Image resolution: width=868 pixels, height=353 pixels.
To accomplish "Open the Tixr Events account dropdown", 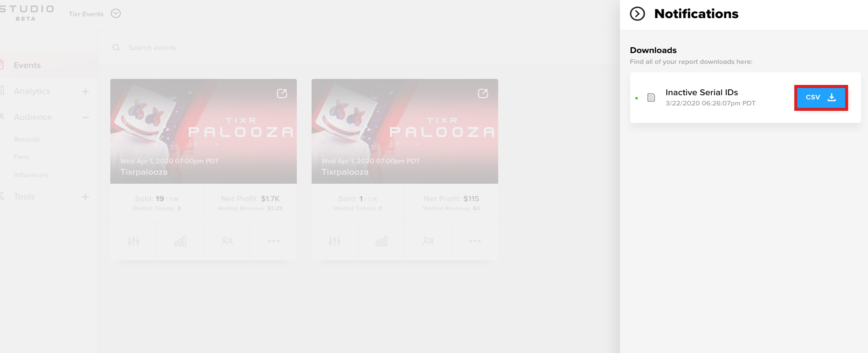I will [115, 14].
